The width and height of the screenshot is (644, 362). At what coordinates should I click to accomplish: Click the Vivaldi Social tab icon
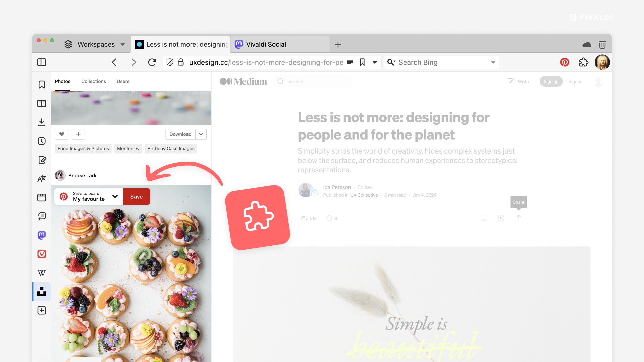click(x=239, y=44)
